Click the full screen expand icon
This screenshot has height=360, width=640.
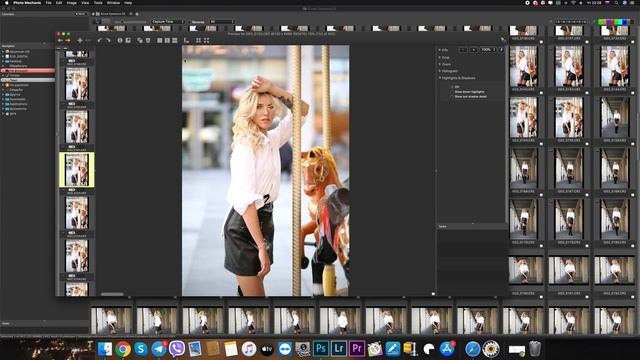(207, 40)
